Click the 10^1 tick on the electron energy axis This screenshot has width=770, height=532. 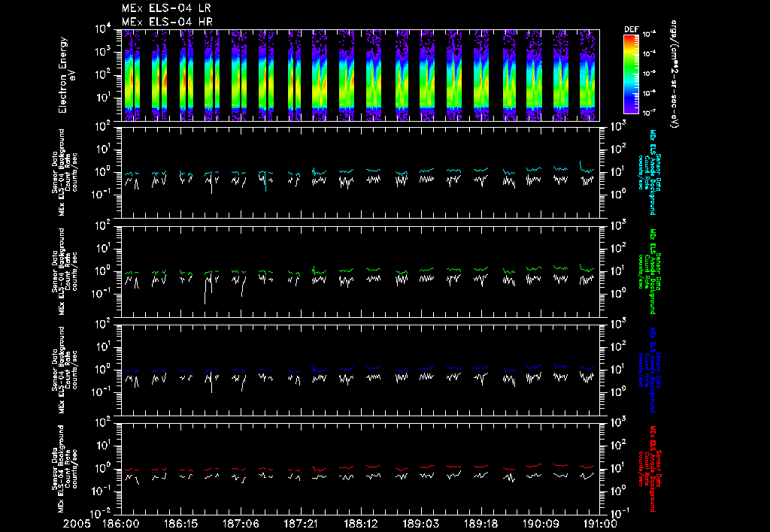(x=104, y=97)
